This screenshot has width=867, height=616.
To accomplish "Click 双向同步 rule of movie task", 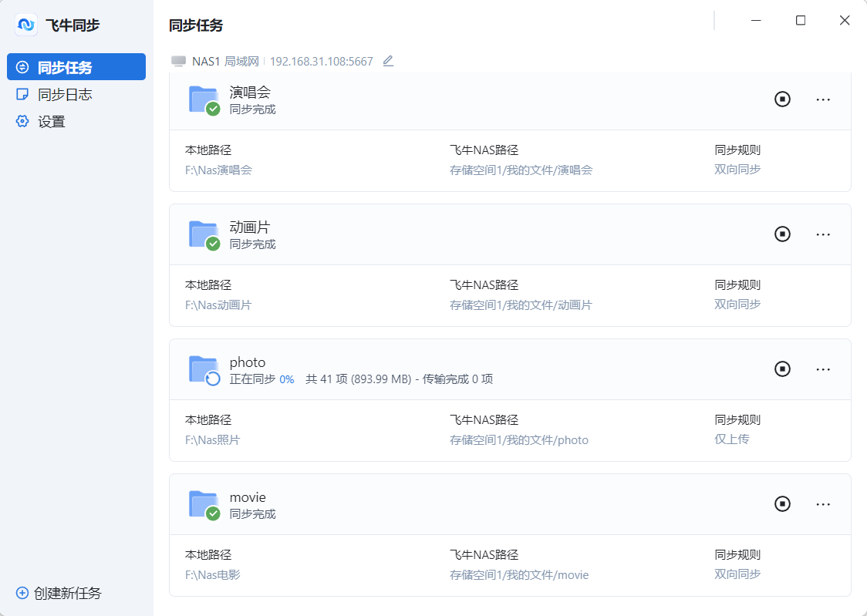I will coord(737,574).
